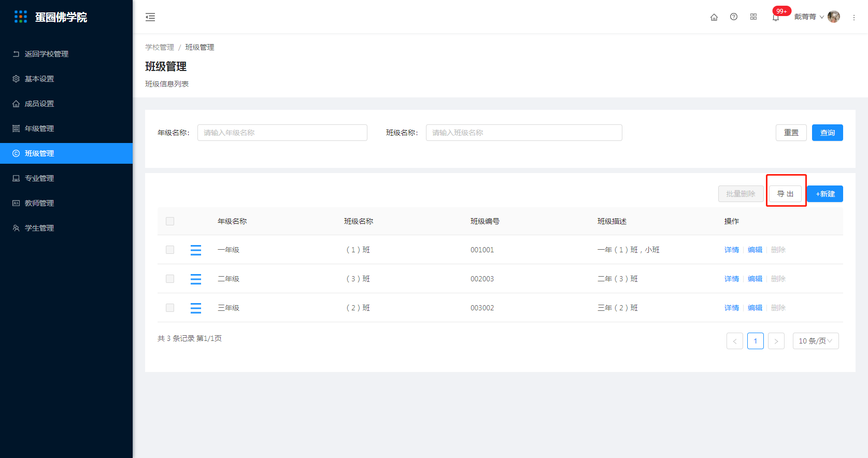Focus the 年级名称 input field
The height and width of the screenshot is (458, 868).
282,133
